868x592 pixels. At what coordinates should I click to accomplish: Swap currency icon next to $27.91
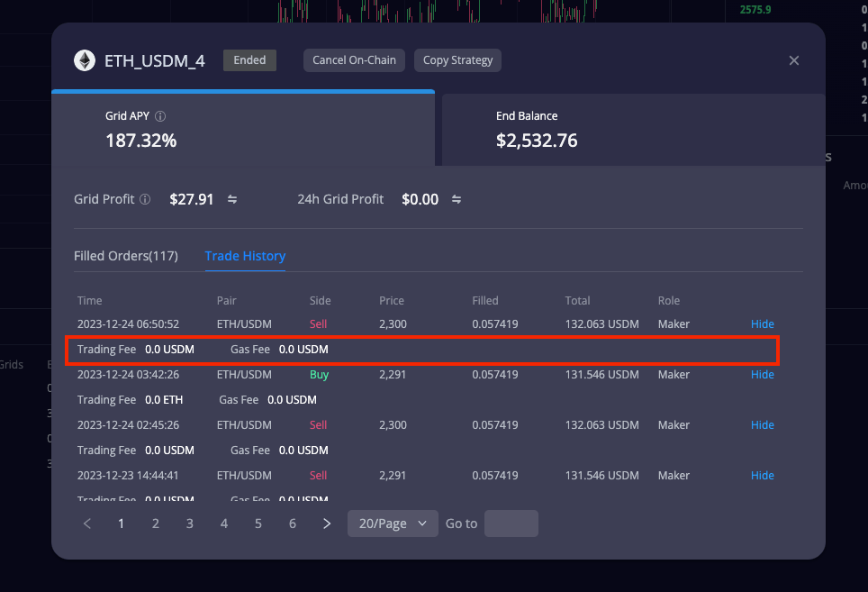[x=232, y=199]
